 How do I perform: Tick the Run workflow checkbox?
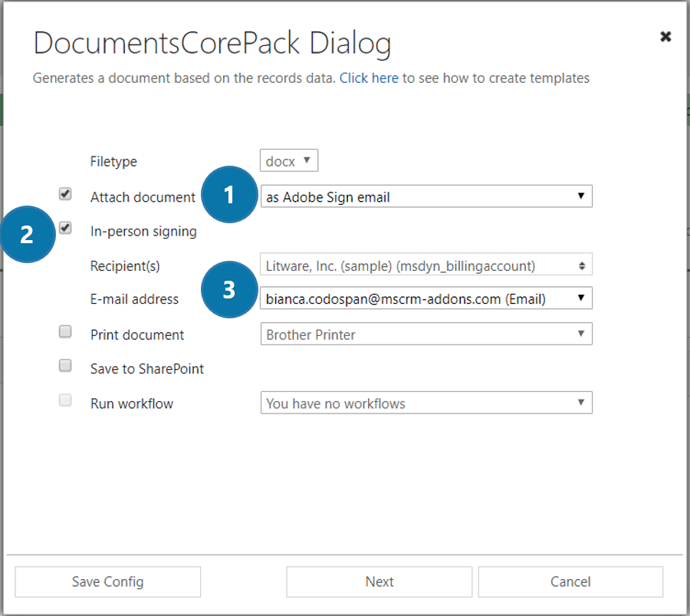(x=66, y=400)
